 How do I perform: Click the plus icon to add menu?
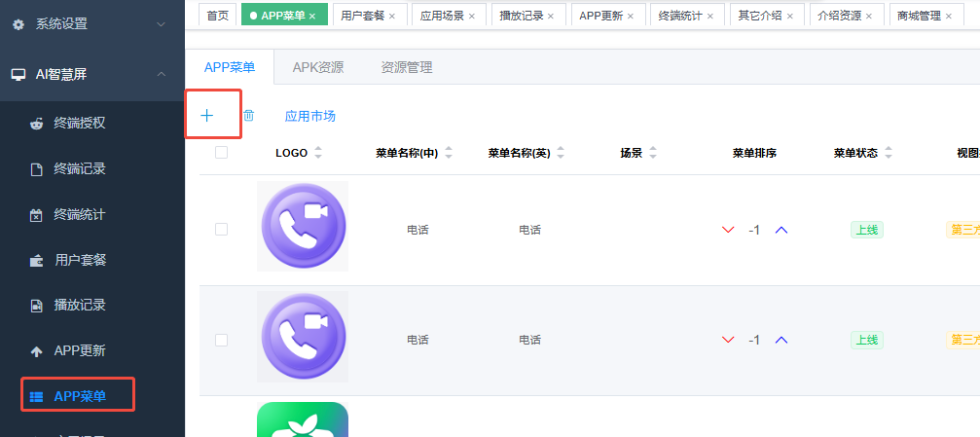(206, 115)
